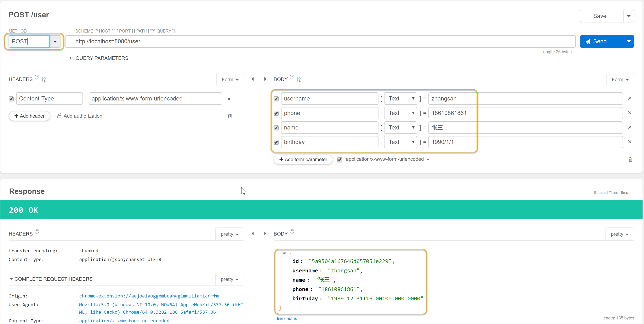Click Add authorization link

click(83, 116)
